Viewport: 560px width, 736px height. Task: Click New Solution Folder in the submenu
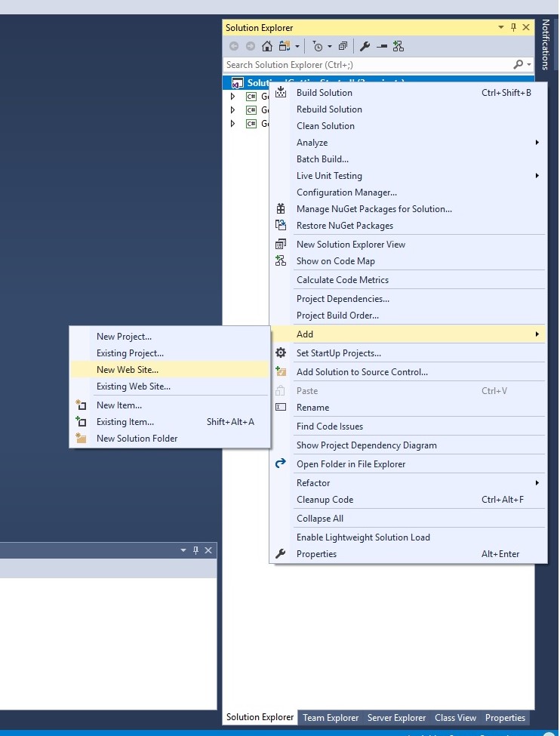click(x=137, y=439)
